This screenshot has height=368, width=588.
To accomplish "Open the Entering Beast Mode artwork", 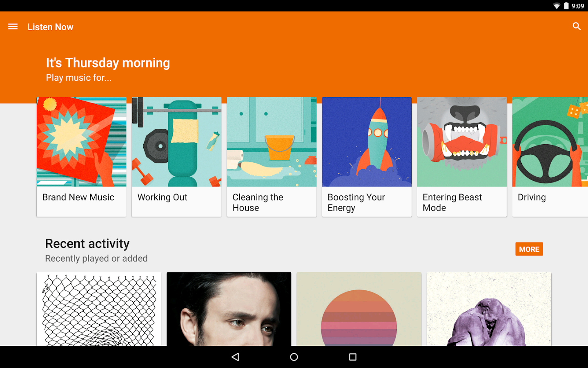I will coord(462,142).
